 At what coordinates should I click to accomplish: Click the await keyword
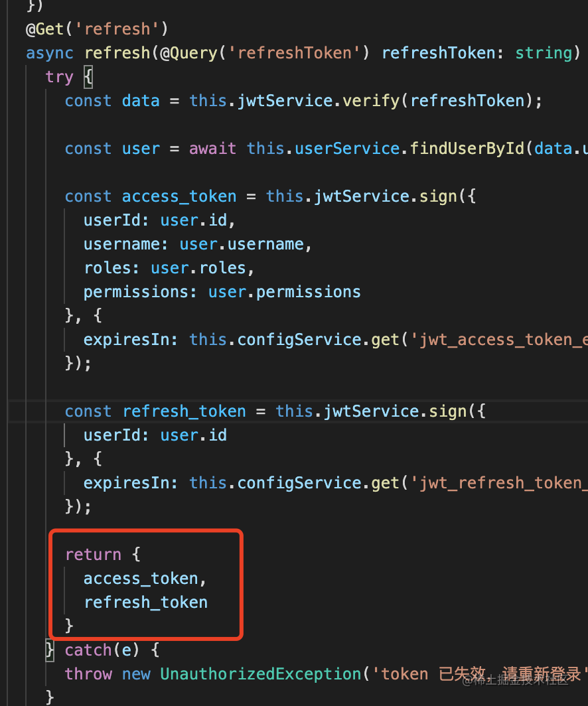(x=212, y=149)
